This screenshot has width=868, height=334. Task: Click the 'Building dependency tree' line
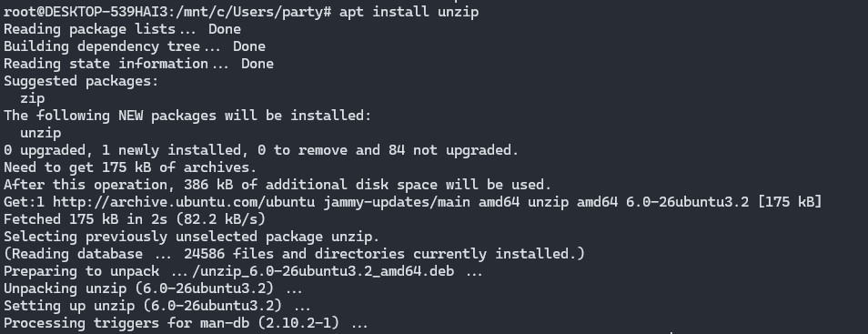pyautogui.click(x=135, y=46)
